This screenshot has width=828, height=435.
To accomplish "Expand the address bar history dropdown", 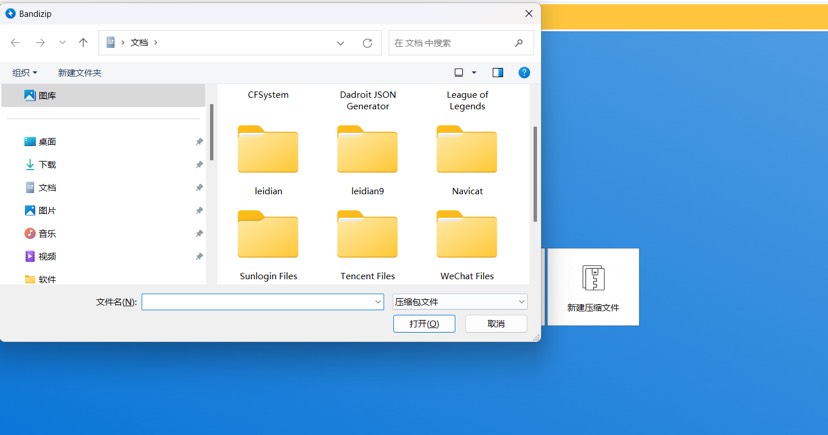I will pos(341,43).
